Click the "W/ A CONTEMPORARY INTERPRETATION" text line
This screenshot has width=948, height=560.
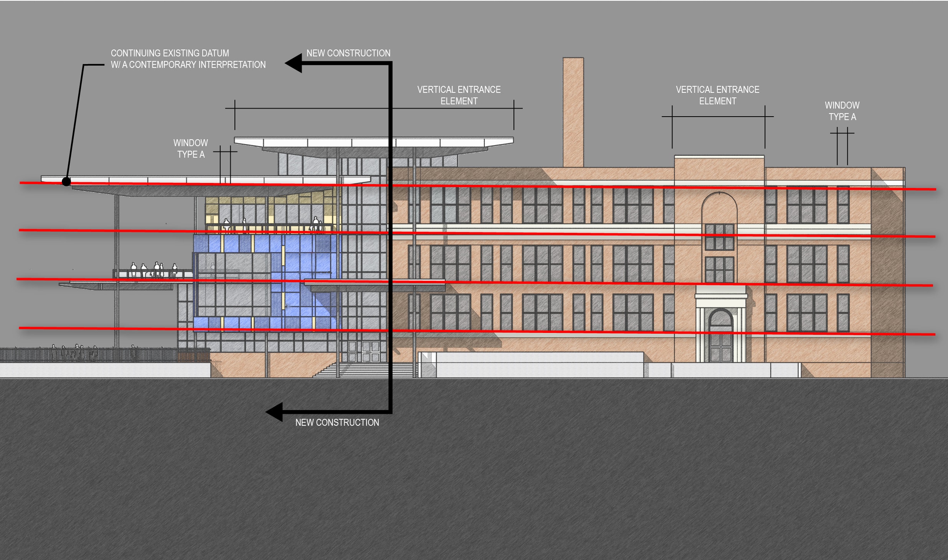188,64
